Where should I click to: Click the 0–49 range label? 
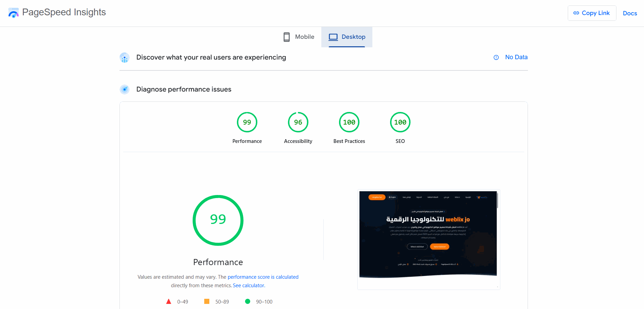pos(183,302)
